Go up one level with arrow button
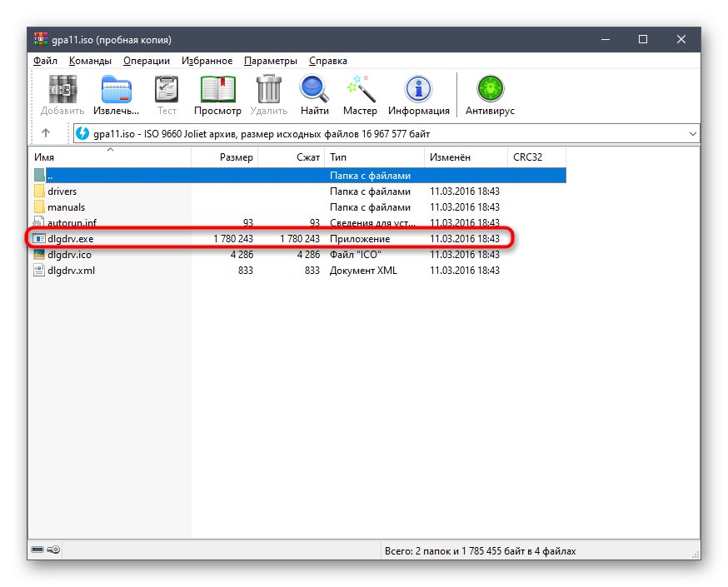Viewport: 728px width, 587px height. [x=46, y=133]
